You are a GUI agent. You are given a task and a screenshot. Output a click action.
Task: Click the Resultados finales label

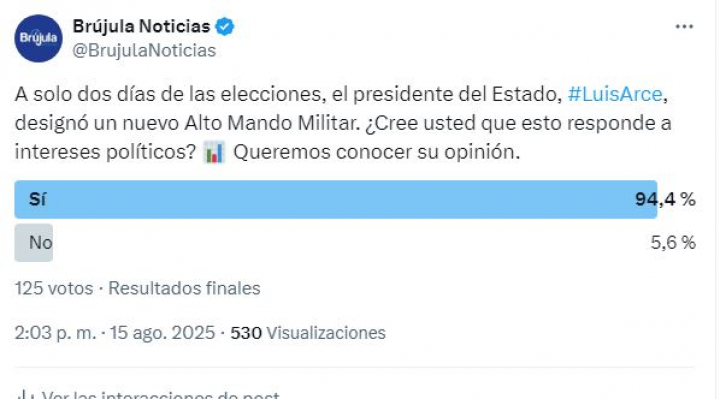184,288
